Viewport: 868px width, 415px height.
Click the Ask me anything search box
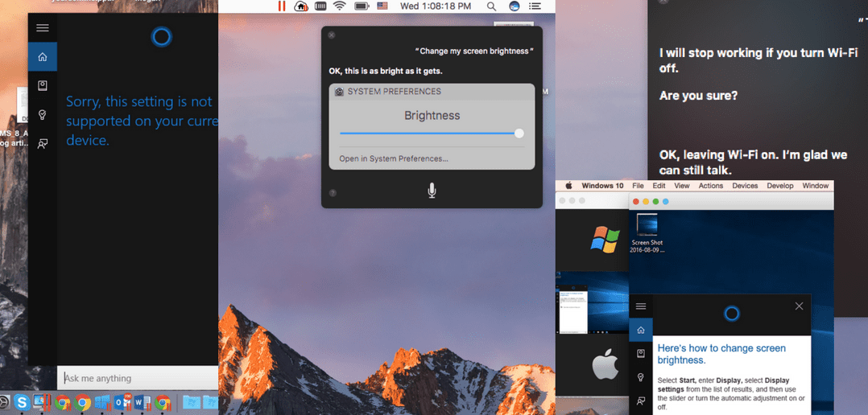point(137,378)
